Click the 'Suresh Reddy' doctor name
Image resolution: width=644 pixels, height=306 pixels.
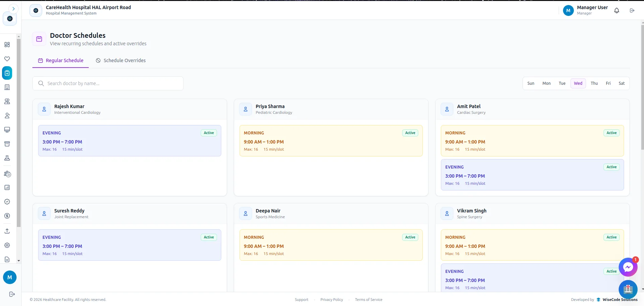[x=69, y=211]
